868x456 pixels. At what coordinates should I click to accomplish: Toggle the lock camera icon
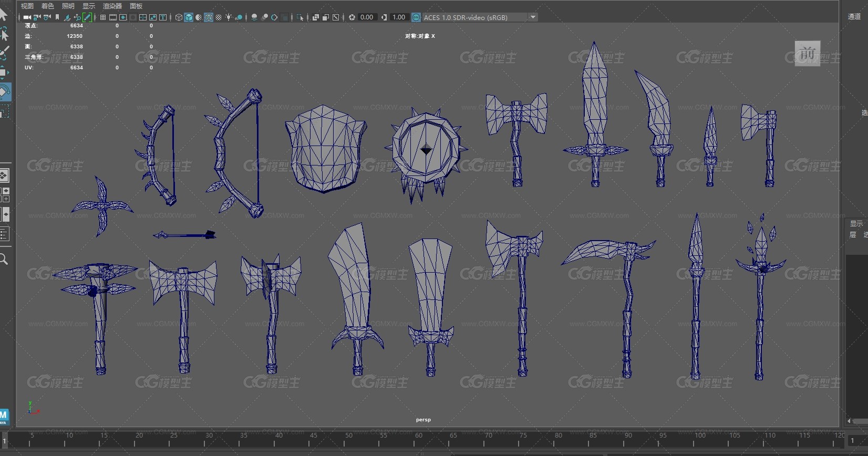coord(37,17)
